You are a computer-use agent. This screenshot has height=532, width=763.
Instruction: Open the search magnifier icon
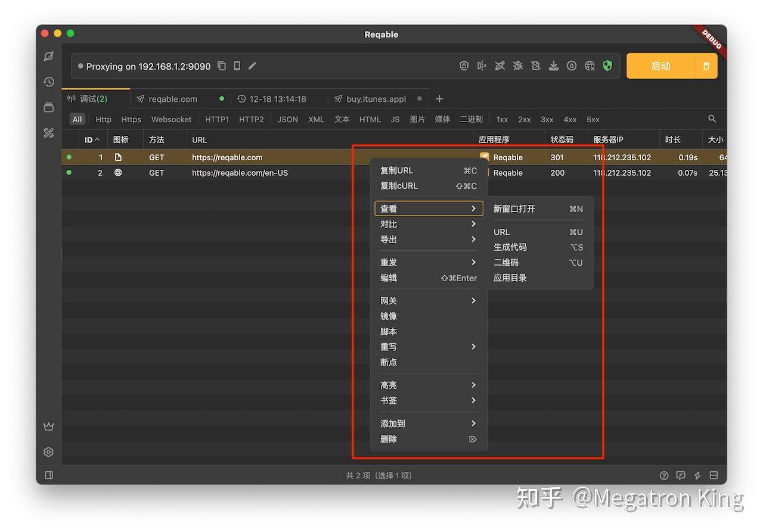click(x=712, y=119)
